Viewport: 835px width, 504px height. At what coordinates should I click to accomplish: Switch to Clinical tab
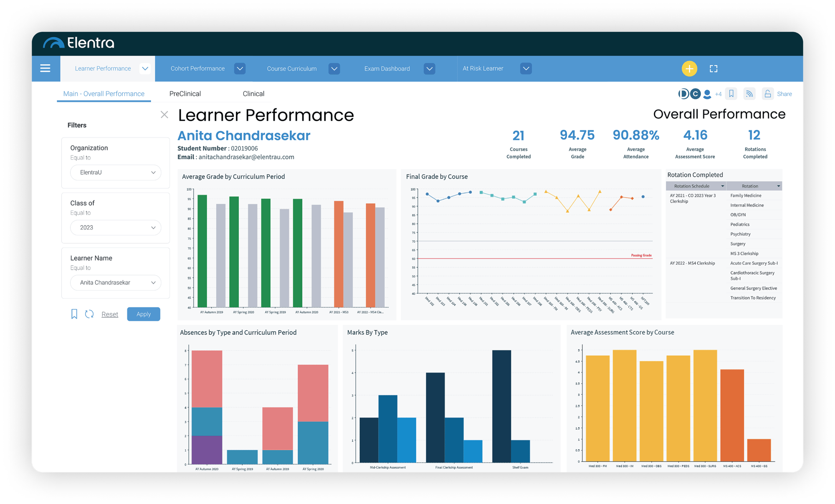(x=253, y=94)
